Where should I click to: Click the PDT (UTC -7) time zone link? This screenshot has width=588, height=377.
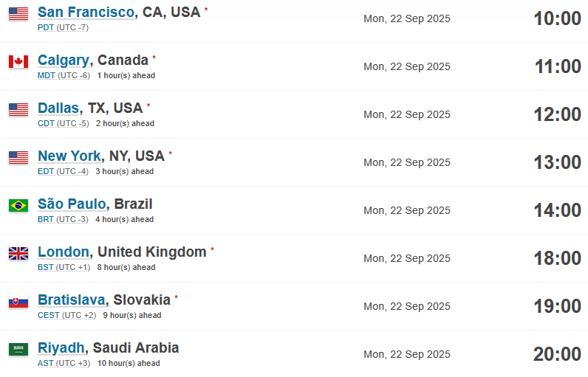[x=63, y=28]
